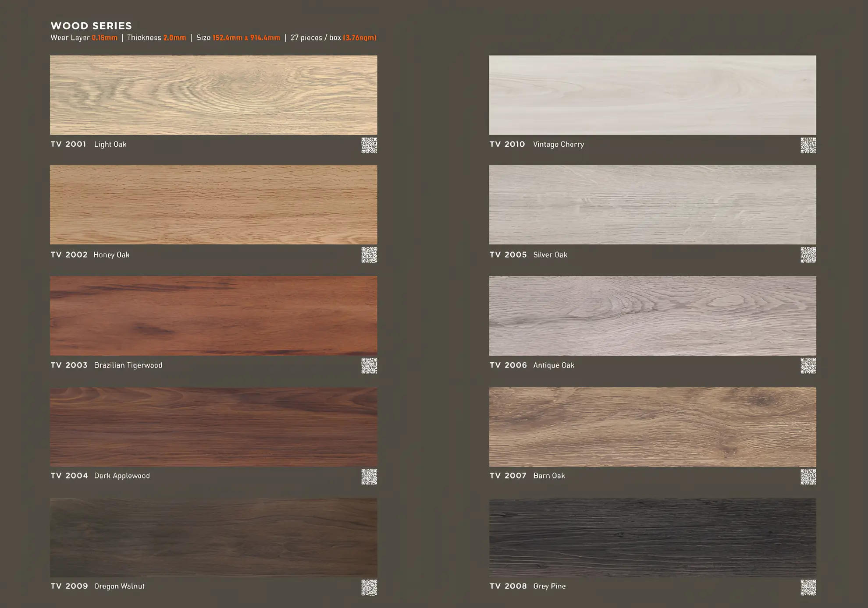Click the product code TV 2005
Image resolution: width=868 pixels, height=608 pixels.
point(508,255)
